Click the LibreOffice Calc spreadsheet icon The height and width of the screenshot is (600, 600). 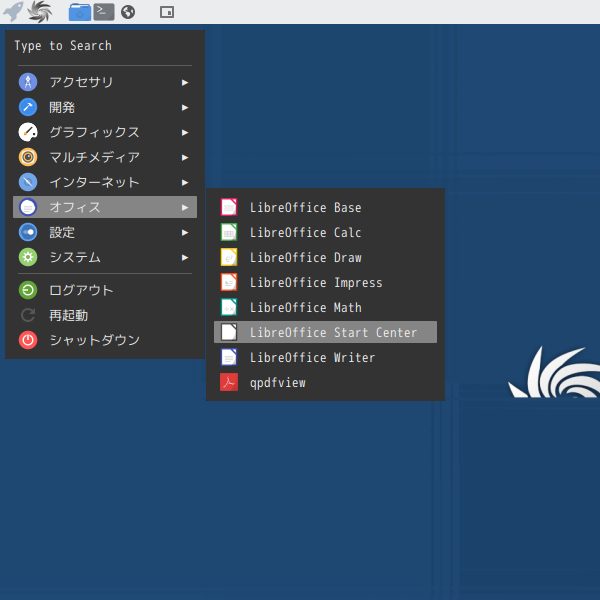(229, 232)
